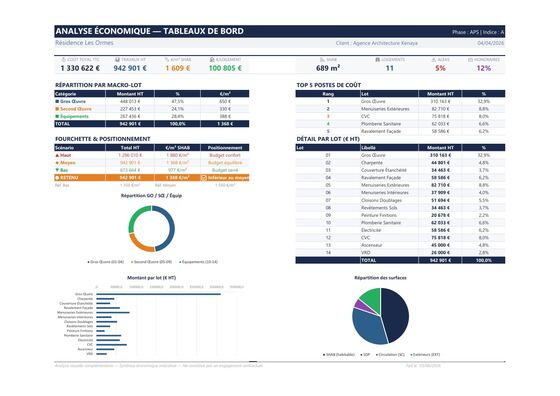Click the TOP 5 POSTES DE COÛT heading
Image resolution: width=560 pixels, height=396 pixels.
click(x=329, y=85)
